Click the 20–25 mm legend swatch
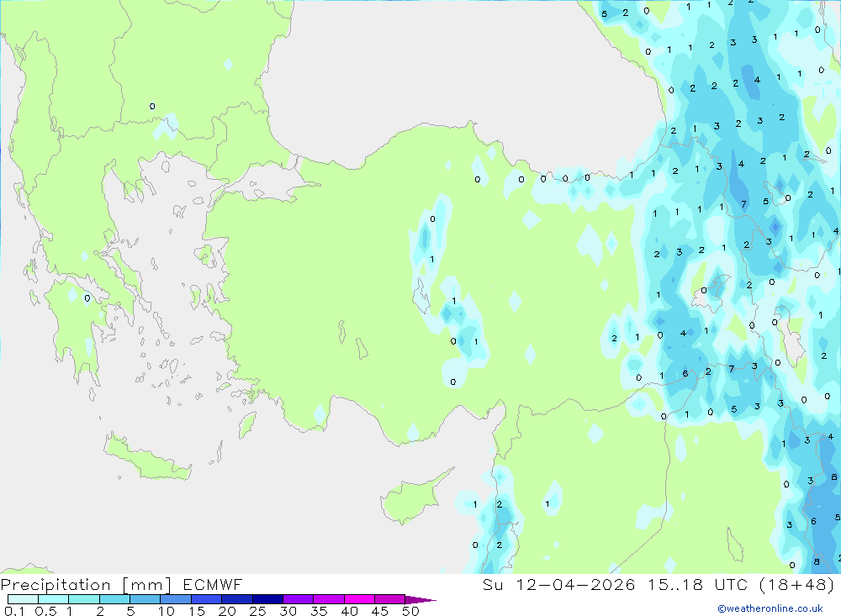This screenshot has width=841, height=616. (x=236, y=599)
